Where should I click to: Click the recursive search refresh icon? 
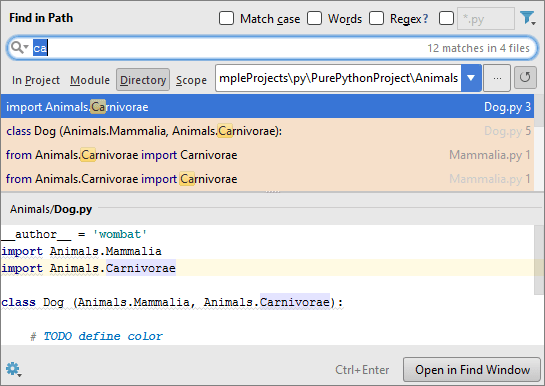click(525, 77)
